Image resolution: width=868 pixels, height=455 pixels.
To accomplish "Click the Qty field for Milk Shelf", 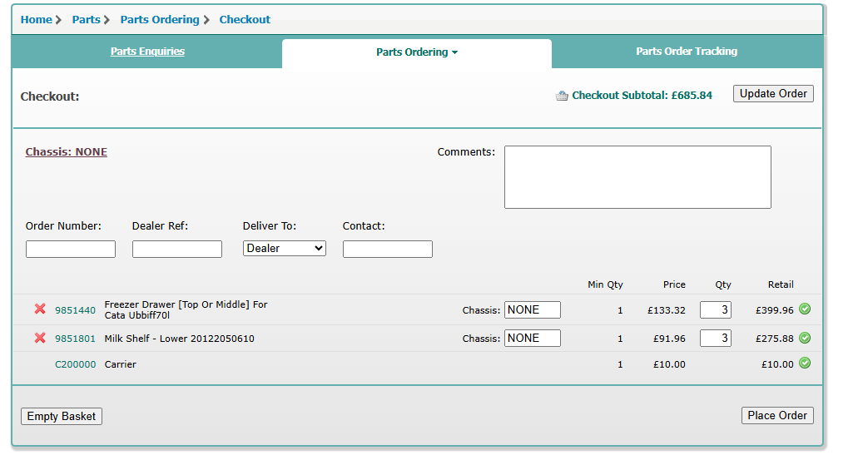I will click(x=715, y=339).
